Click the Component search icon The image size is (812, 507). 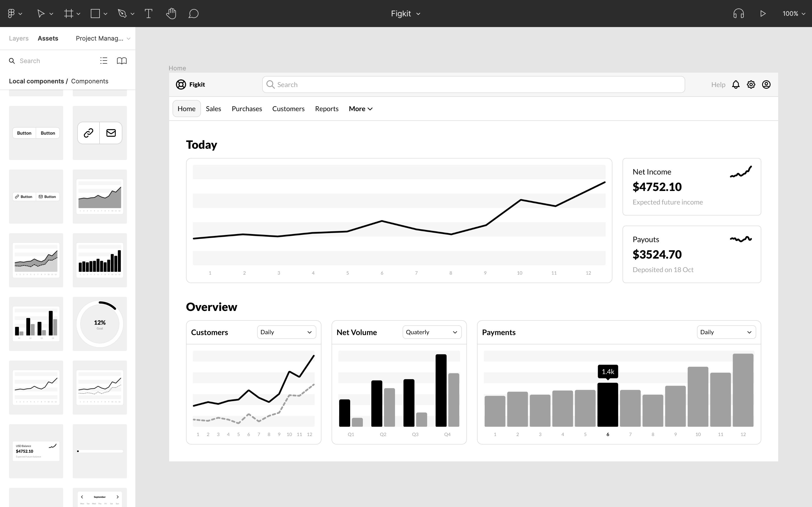[12, 61]
